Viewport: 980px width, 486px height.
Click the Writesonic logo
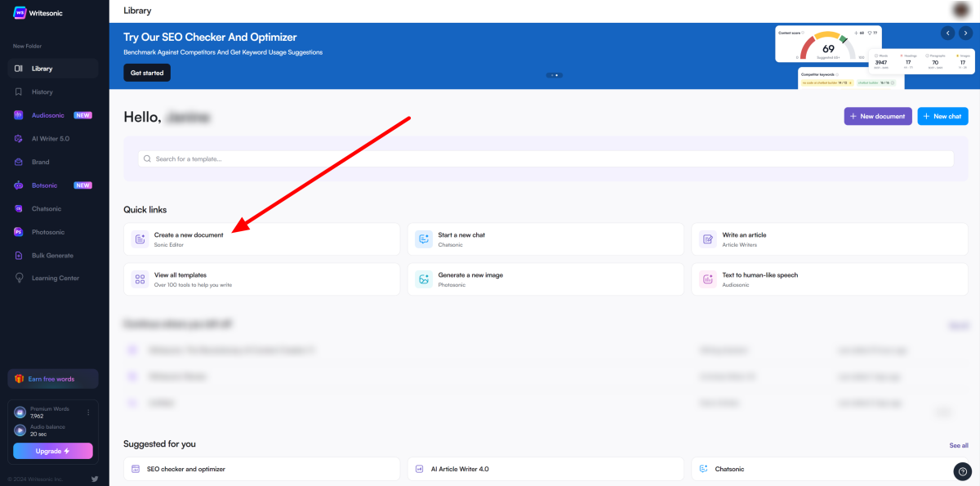(x=38, y=11)
